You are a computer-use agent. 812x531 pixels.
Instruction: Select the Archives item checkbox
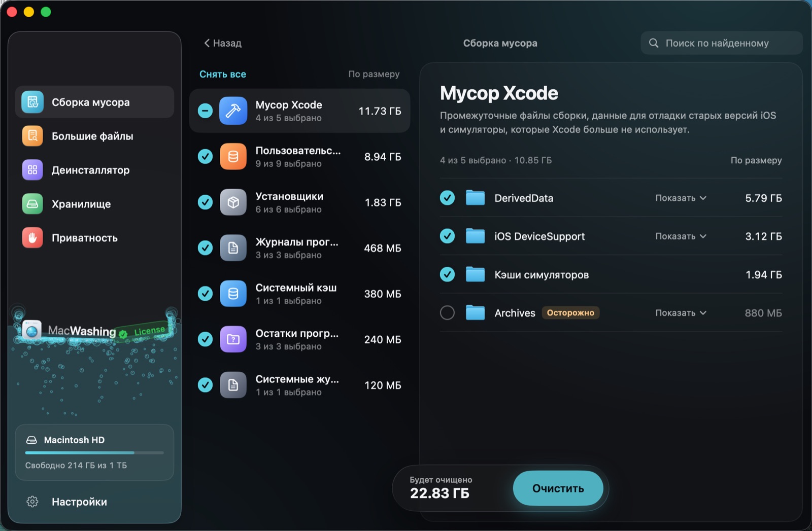coord(447,312)
